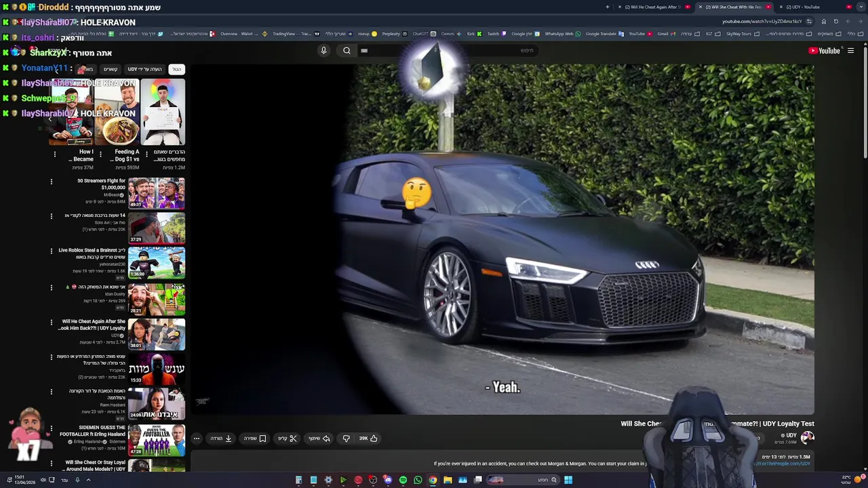The height and width of the screenshot is (488, 868).
Task: Open options for 'Will He Cheat Again' video
Action: (52, 323)
